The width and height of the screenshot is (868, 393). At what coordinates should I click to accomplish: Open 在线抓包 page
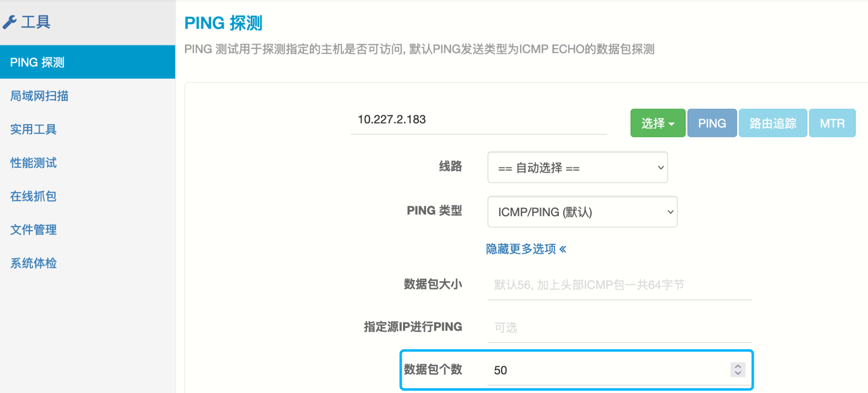33,196
